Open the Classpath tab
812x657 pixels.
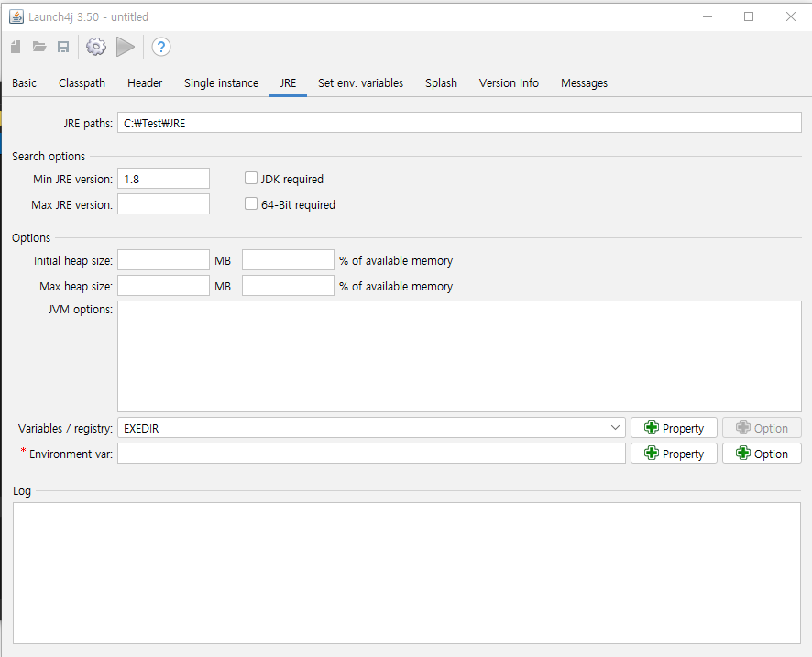click(82, 82)
